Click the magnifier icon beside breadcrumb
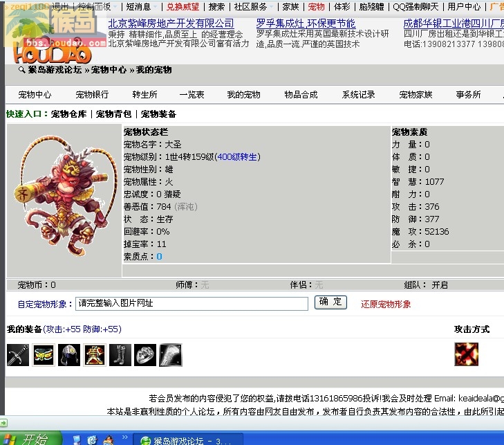This screenshot has width=504, height=445. (21, 69)
